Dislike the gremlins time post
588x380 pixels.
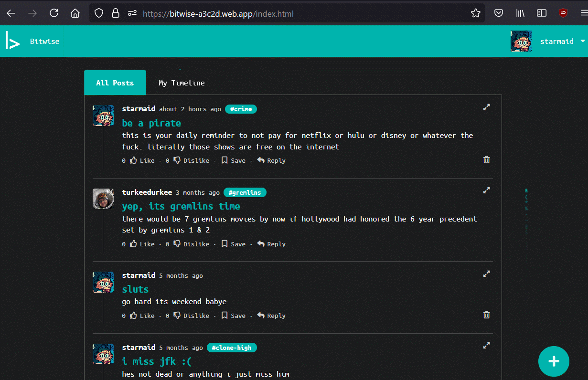tap(191, 244)
